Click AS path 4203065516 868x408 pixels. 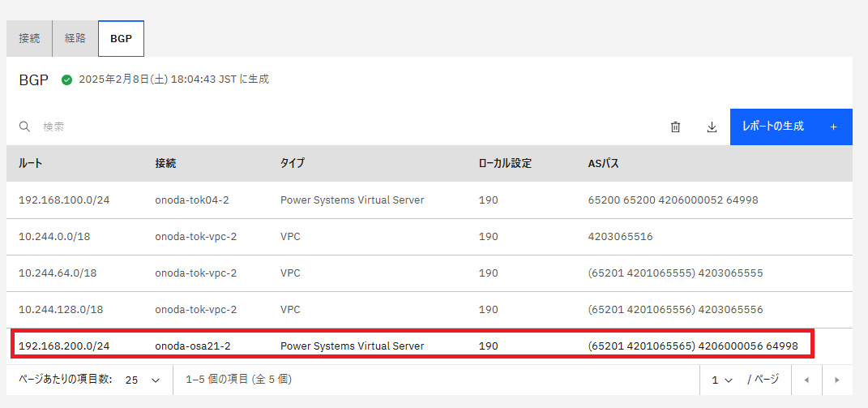click(x=621, y=237)
